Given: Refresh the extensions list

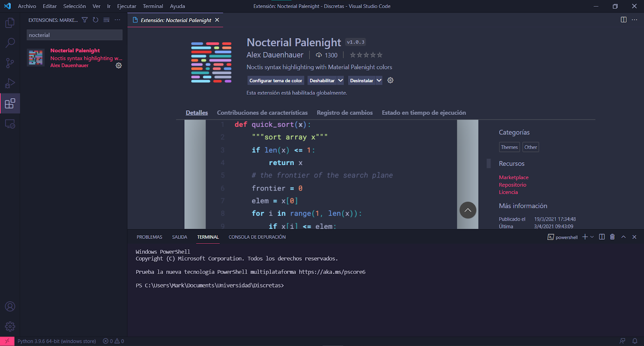Looking at the screenshot, I should point(95,20).
